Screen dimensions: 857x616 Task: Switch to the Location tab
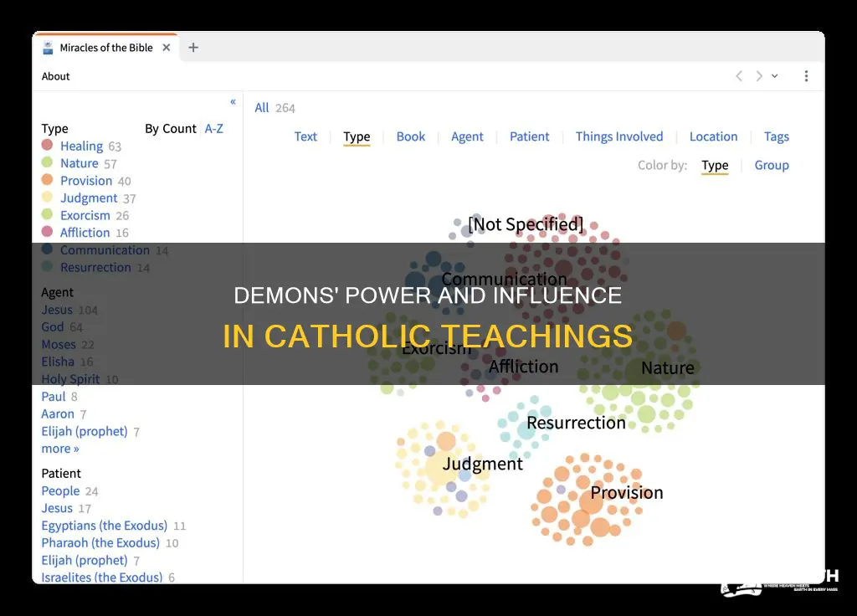tap(713, 136)
